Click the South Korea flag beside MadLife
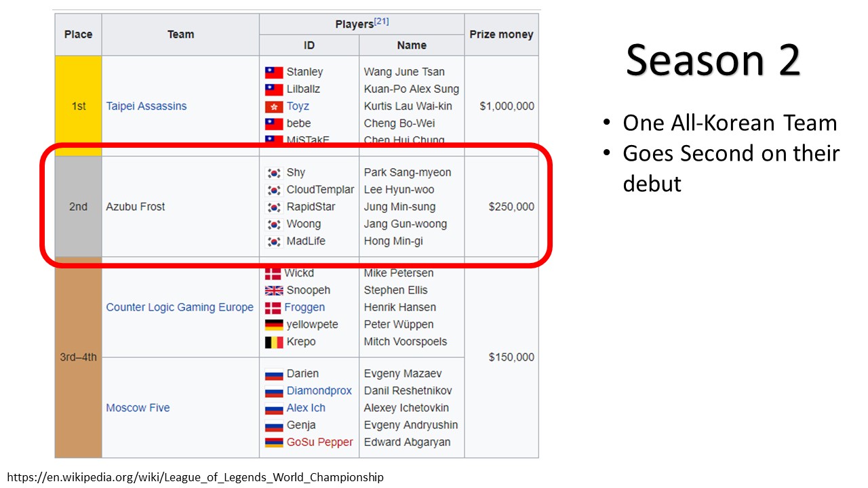 274,242
